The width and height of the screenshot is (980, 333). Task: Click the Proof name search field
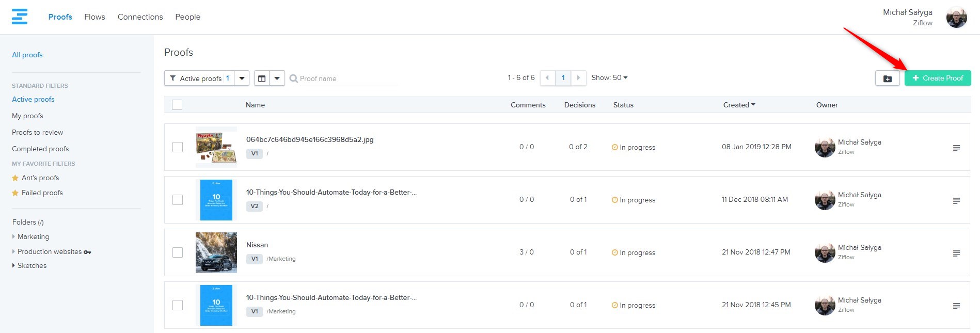point(349,79)
